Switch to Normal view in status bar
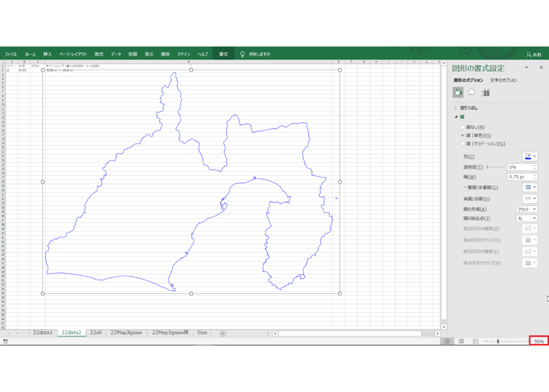 (x=447, y=342)
